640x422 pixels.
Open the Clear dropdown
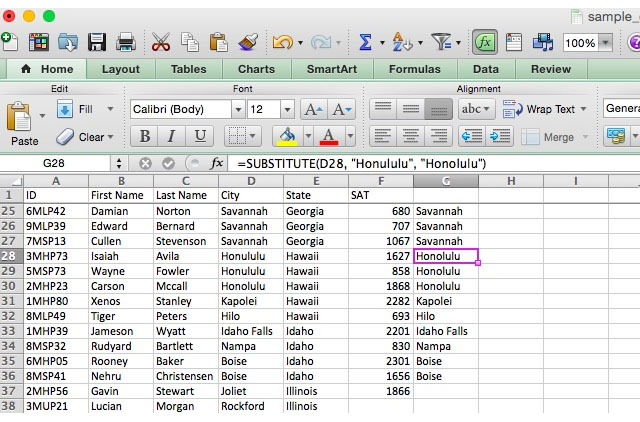tap(111, 137)
